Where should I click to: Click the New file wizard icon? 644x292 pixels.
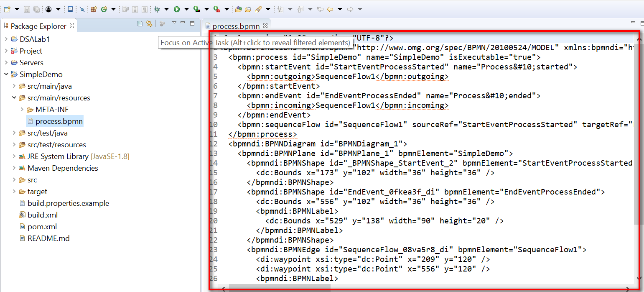click(7, 9)
